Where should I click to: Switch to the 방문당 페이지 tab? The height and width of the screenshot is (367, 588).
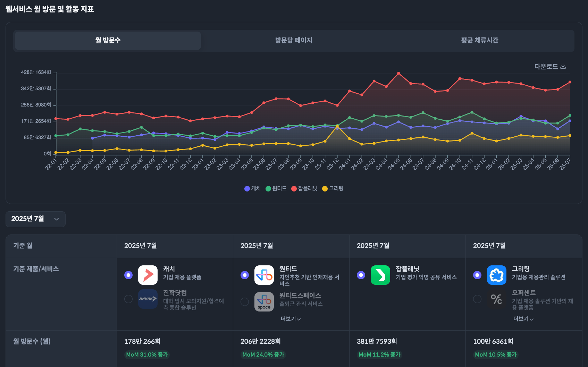(294, 41)
